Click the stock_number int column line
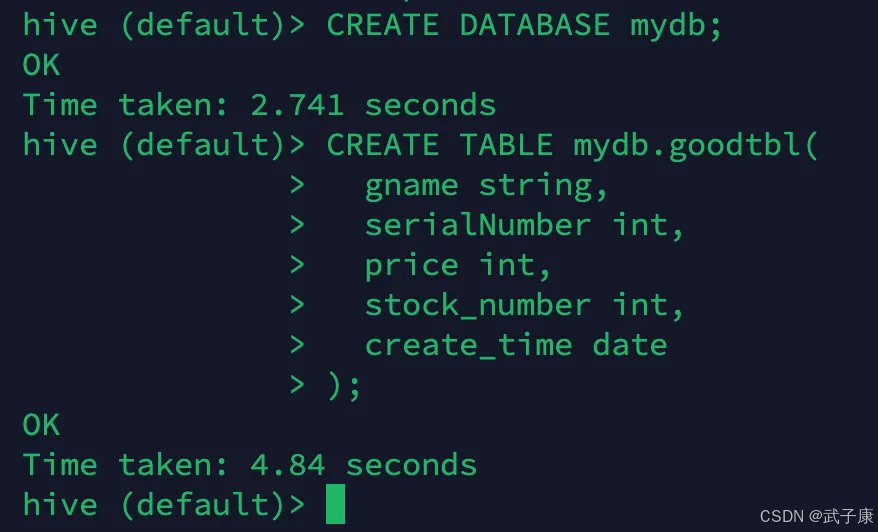878x532 pixels. coord(524,306)
